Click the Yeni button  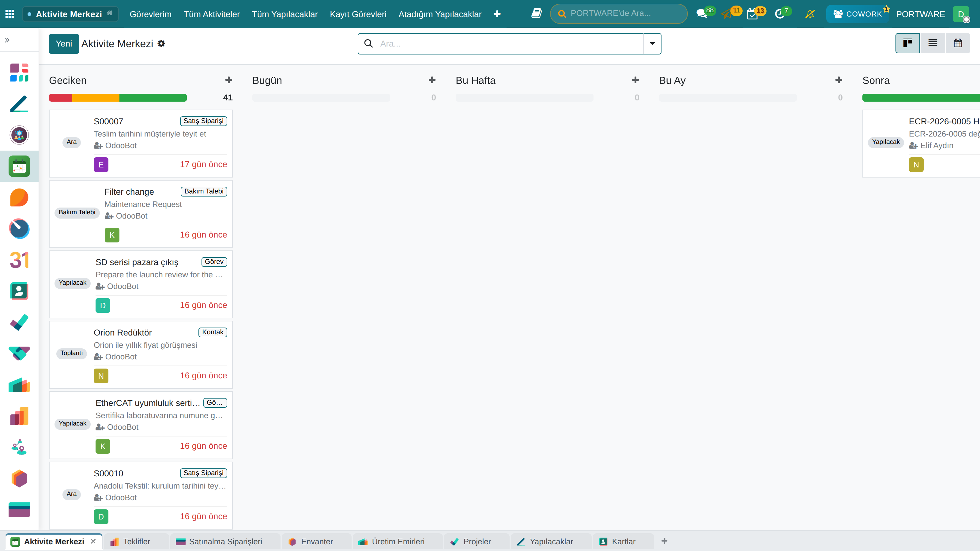[x=64, y=44]
